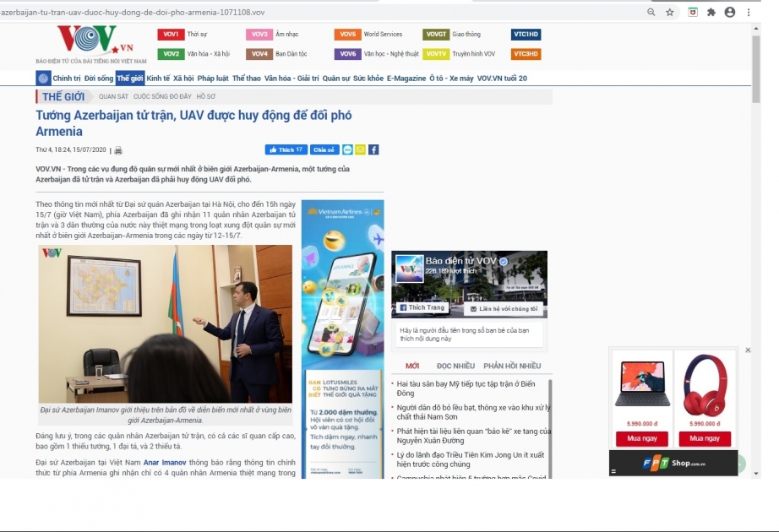
Task: Close the FPT Shop floating ad
Action: click(x=748, y=350)
